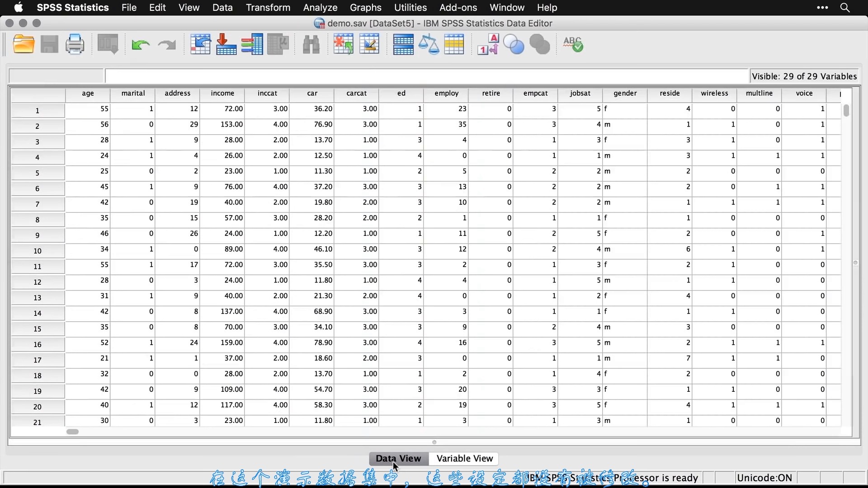
Task: Recall recently used dialogs icon
Action: (108, 45)
